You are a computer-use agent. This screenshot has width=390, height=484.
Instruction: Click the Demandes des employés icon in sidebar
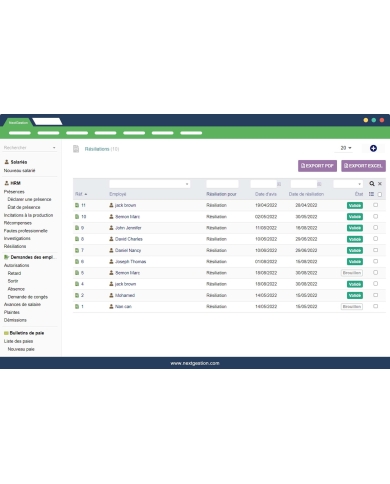(6, 257)
